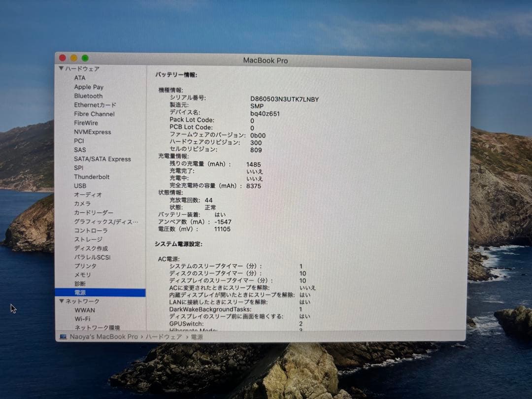The height and width of the screenshot is (399, 532).
Task: Collapse the ハードウェア section triangle
Action: tap(62, 68)
